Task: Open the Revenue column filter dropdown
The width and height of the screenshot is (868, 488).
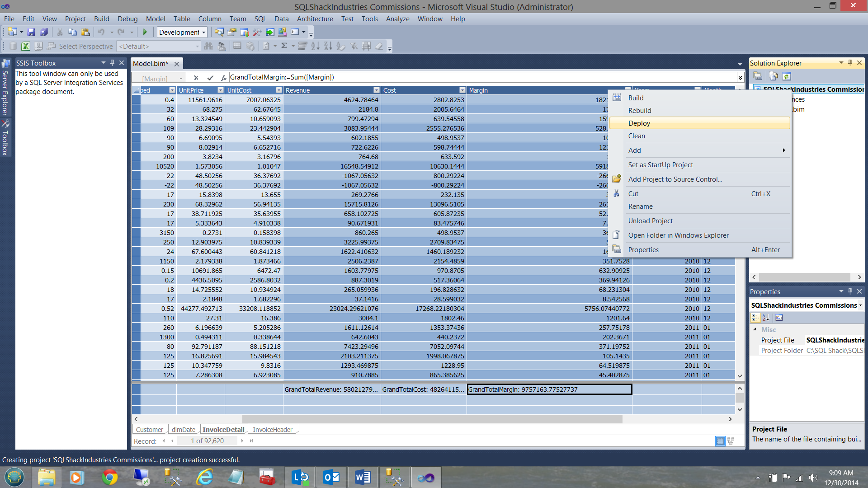Action: tap(376, 90)
